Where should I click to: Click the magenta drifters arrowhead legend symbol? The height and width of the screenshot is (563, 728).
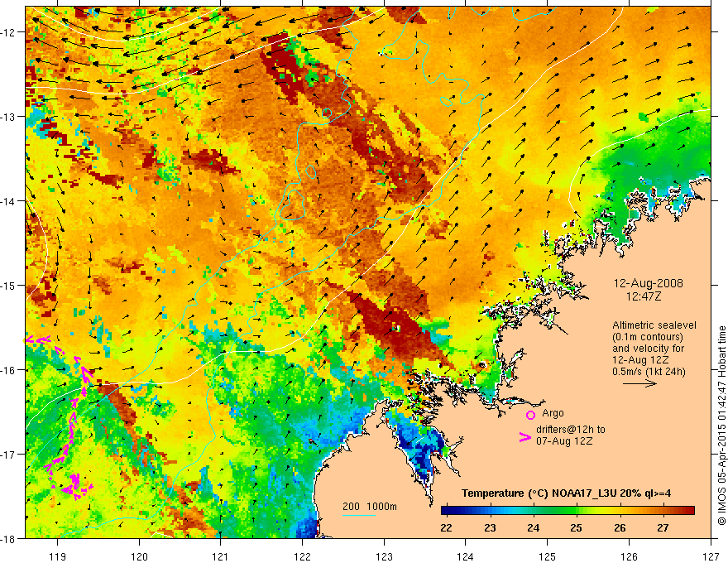[x=525, y=437]
